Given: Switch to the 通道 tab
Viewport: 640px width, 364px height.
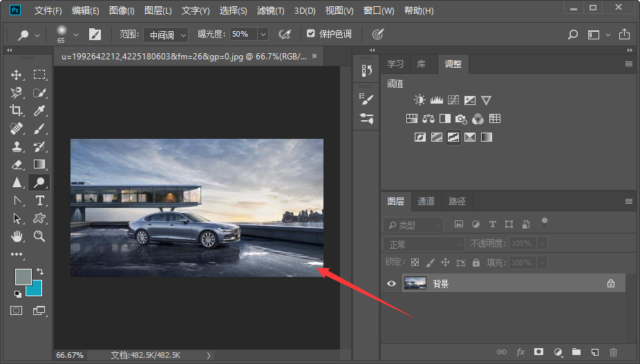Looking at the screenshot, I should coord(426,201).
